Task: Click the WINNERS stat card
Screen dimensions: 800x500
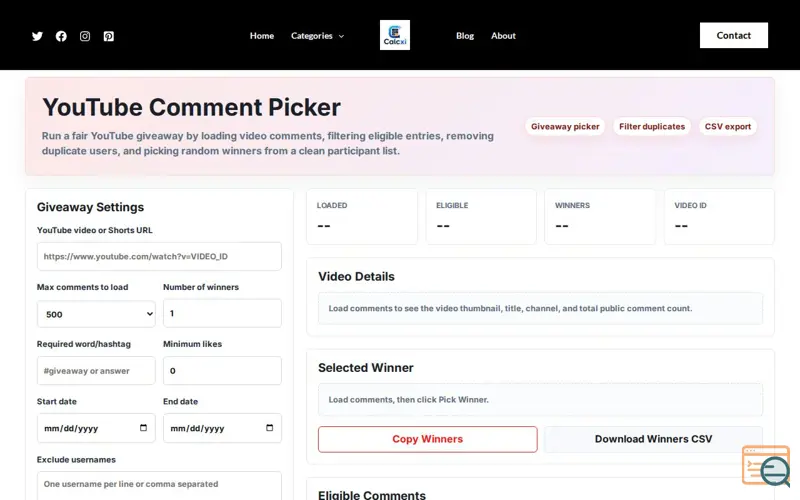Action: tap(600, 216)
